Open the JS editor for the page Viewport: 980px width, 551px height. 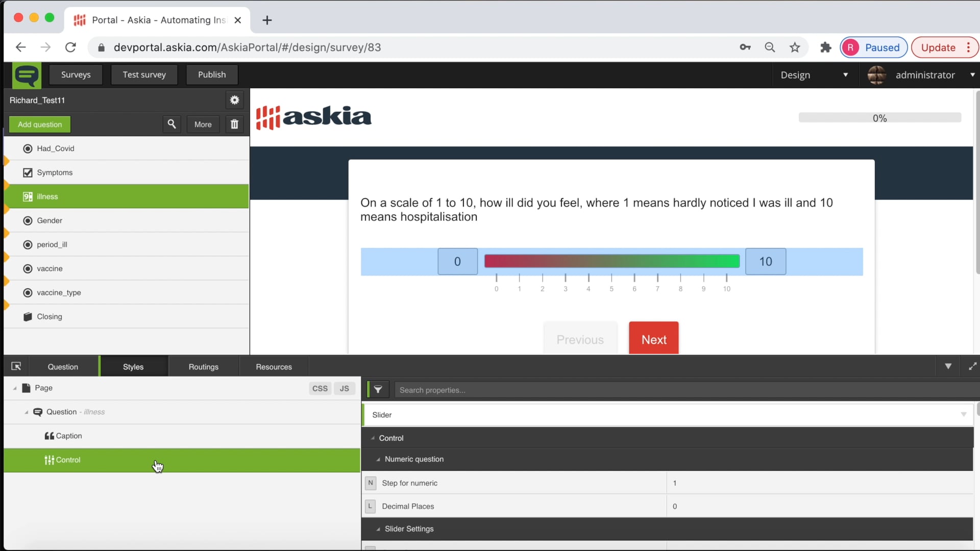(x=344, y=388)
